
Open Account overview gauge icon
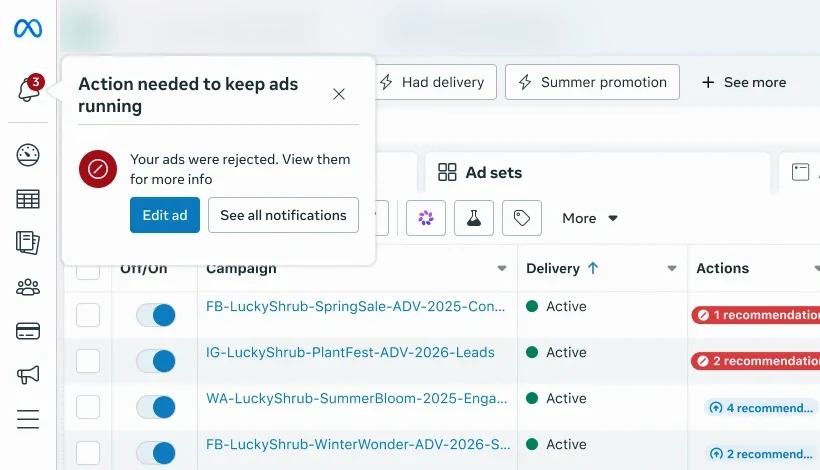(x=28, y=155)
